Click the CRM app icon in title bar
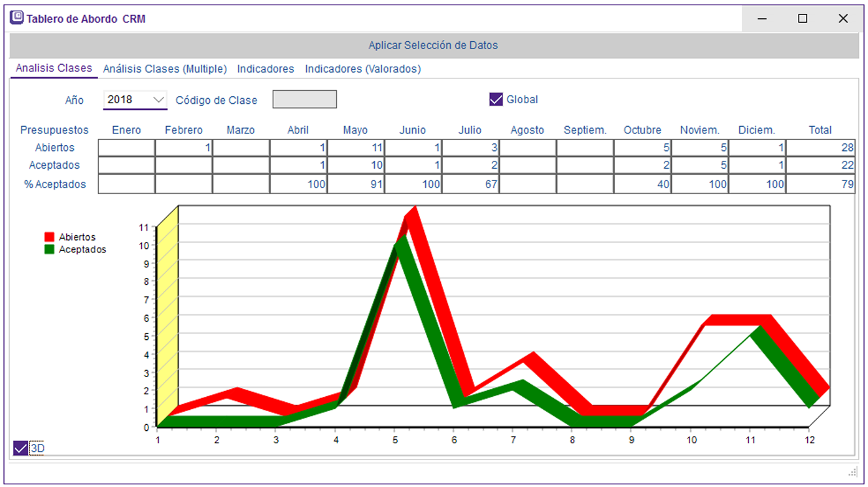The image size is (868, 487). (17, 18)
